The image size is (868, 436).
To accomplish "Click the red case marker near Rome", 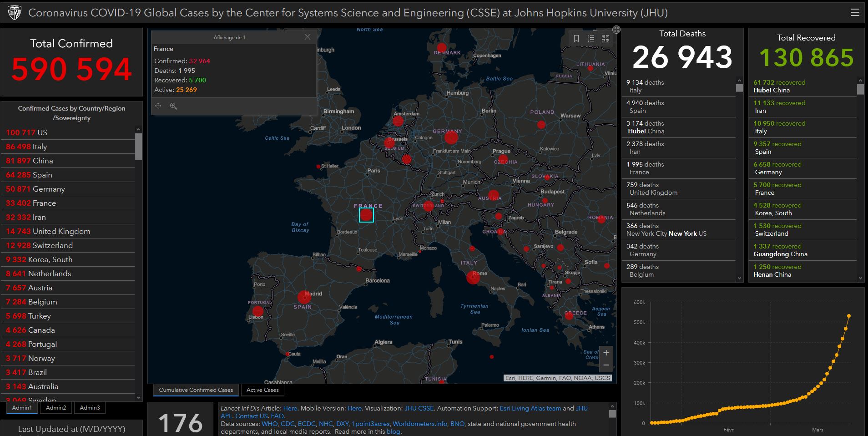I will coord(473,277).
